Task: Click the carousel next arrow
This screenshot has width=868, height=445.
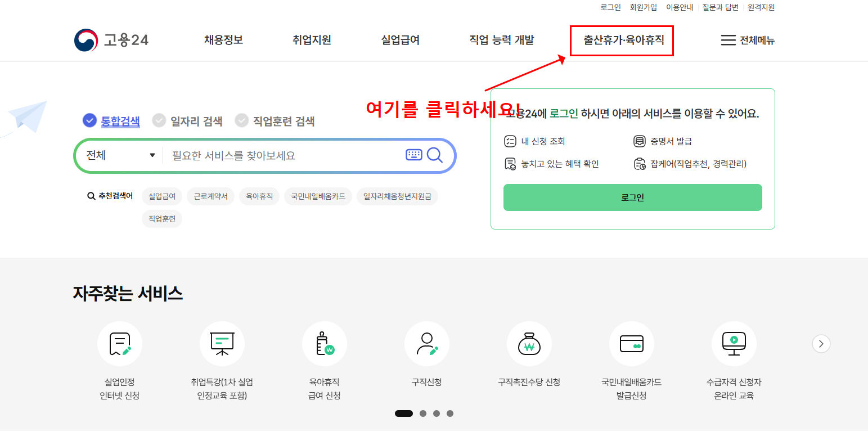Action: [821, 343]
